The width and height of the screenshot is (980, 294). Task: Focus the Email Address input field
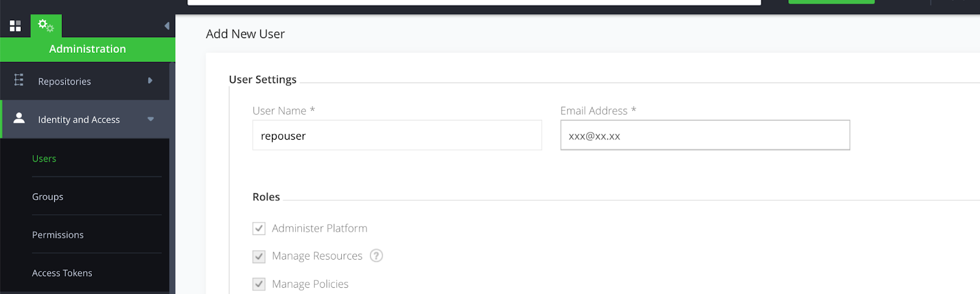coord(705,135)
